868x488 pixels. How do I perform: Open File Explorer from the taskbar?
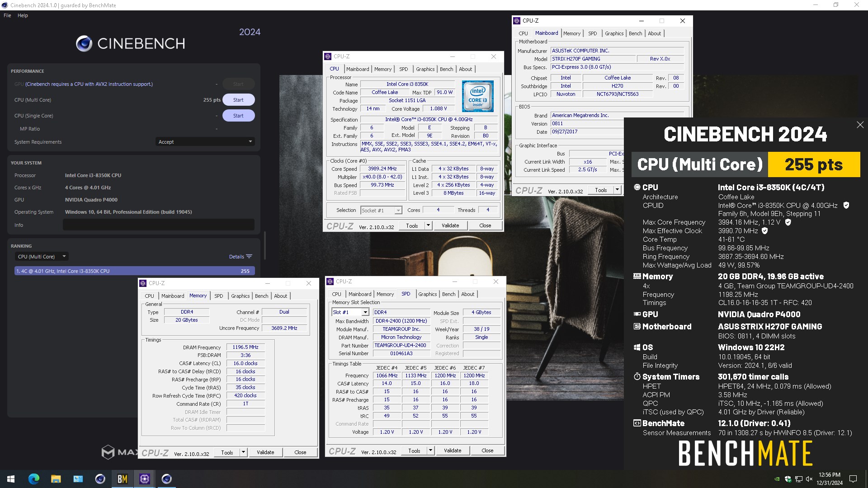point(56,479)
